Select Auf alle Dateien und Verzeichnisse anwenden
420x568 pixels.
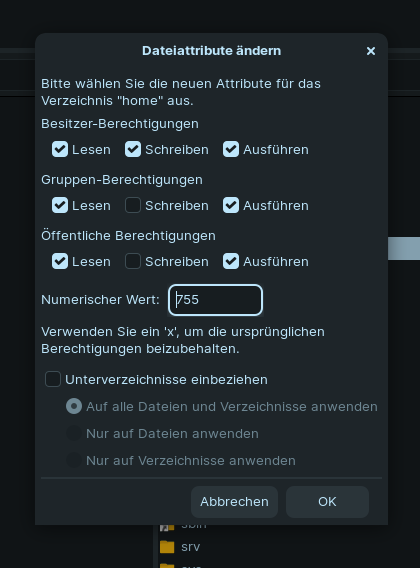[74, 406]
